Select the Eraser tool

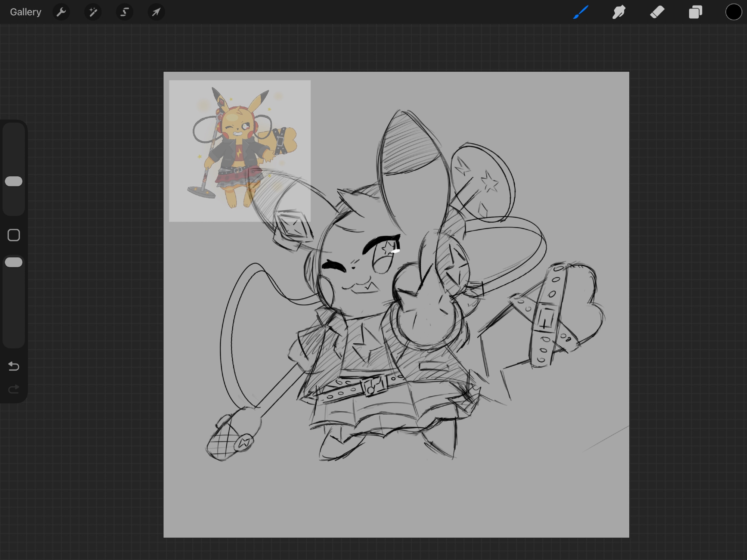coord(657,12)
